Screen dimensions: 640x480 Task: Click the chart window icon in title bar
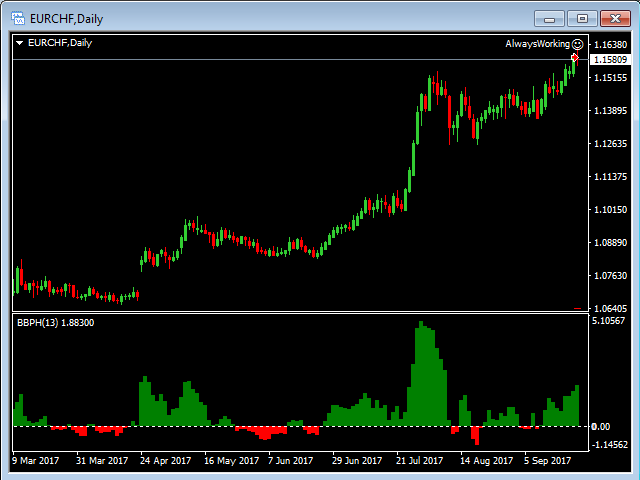coord(16,18)
